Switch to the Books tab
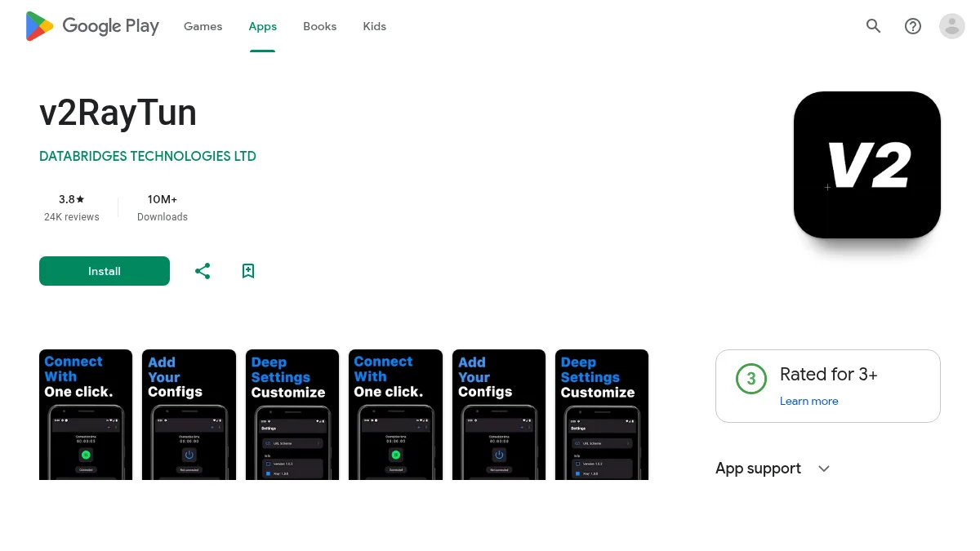The image size is (980, 551). pyautogui.click(x=319, y=26)
